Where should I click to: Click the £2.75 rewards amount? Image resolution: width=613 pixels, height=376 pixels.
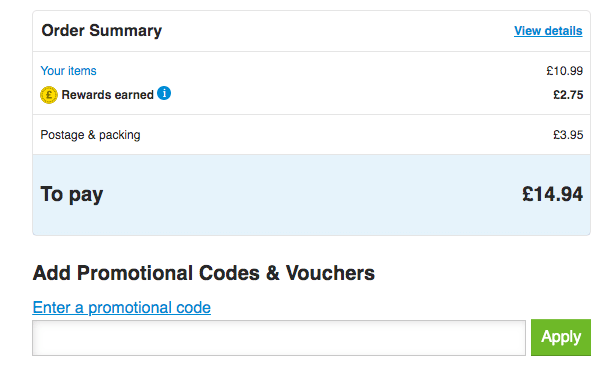coord(568,95)
